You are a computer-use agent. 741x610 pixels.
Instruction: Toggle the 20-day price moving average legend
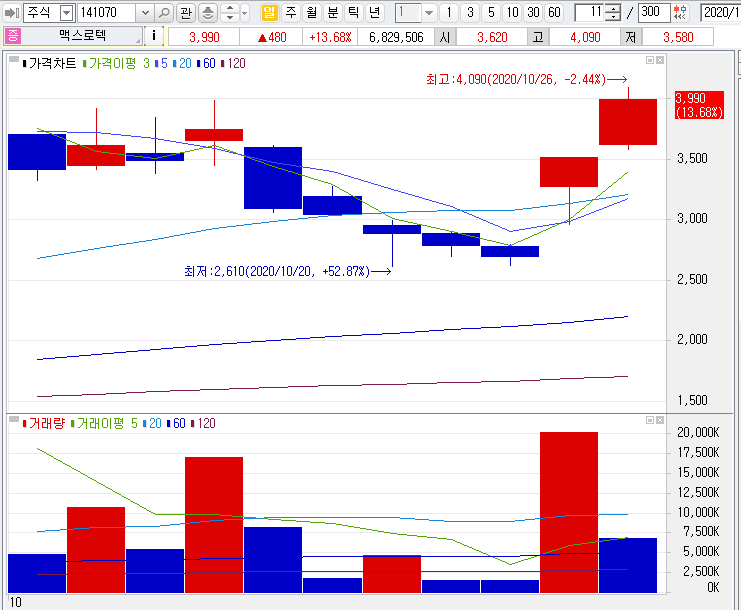point(182,63)
